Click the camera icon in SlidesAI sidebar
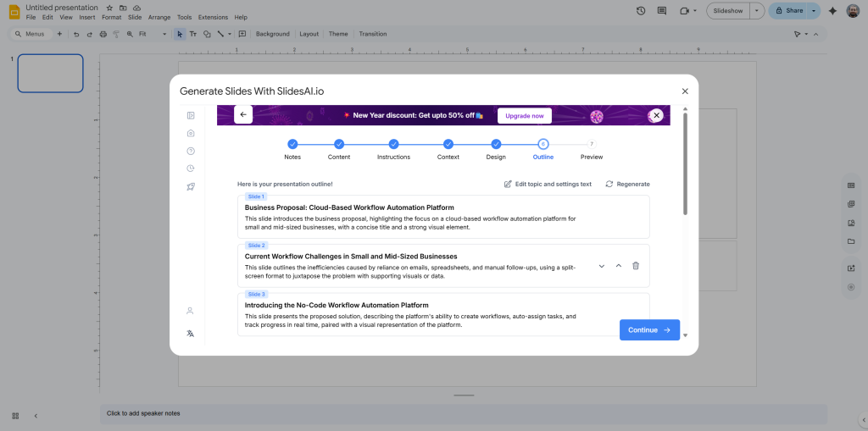The image size is (868, 431). [191, 133]
